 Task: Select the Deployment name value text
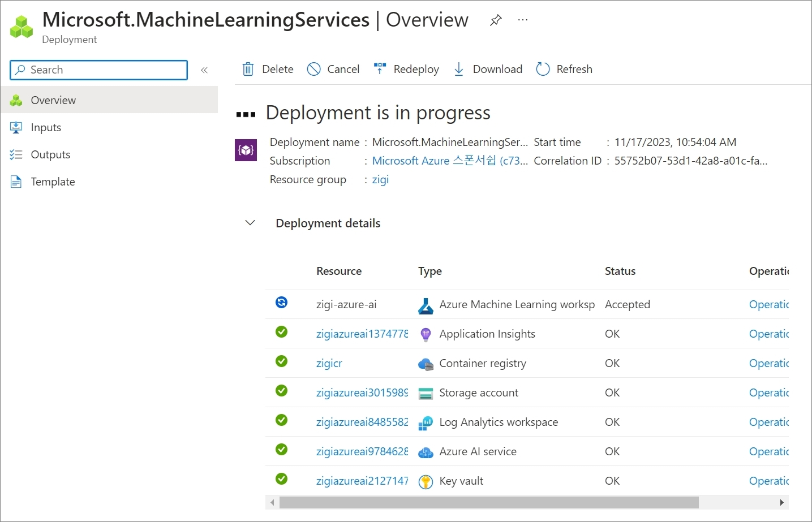click(450, 142)
